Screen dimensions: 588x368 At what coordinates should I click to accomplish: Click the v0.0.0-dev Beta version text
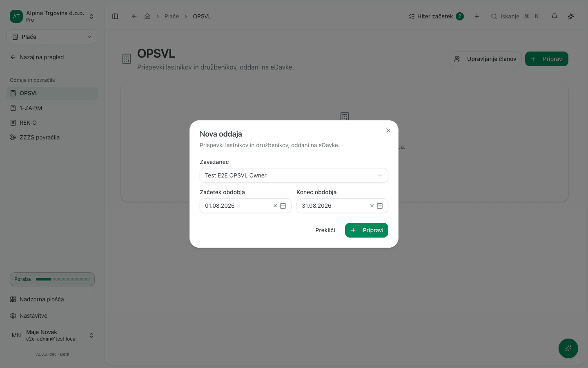tap(52, 355)
